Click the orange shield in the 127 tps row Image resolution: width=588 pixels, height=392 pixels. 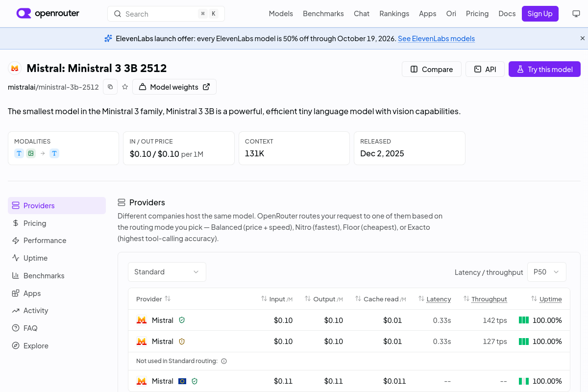click(x=182, y=341)
